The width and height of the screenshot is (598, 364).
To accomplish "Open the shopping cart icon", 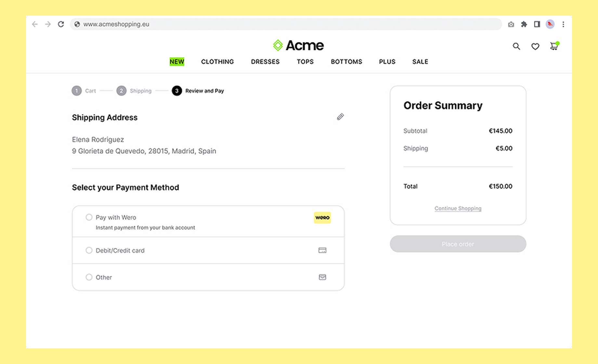I will [x=554, y=46].
